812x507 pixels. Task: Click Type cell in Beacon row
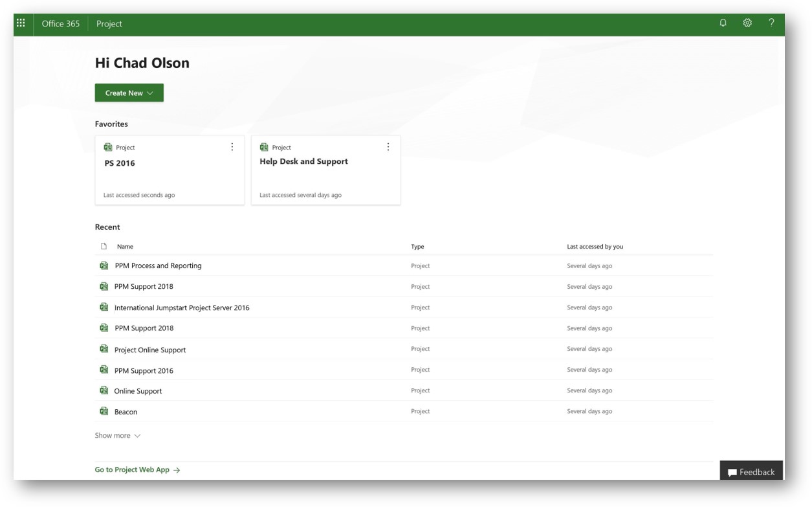[421, 411]
